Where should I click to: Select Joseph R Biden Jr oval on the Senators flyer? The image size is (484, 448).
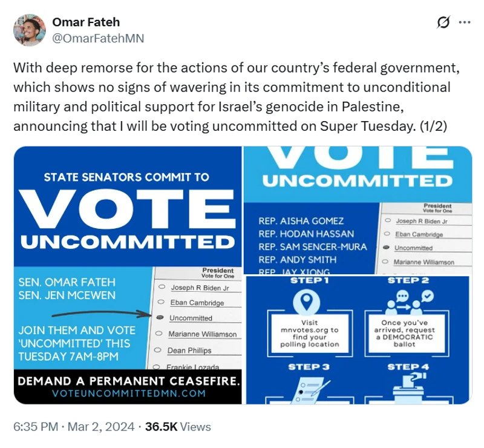coord(160,286)
